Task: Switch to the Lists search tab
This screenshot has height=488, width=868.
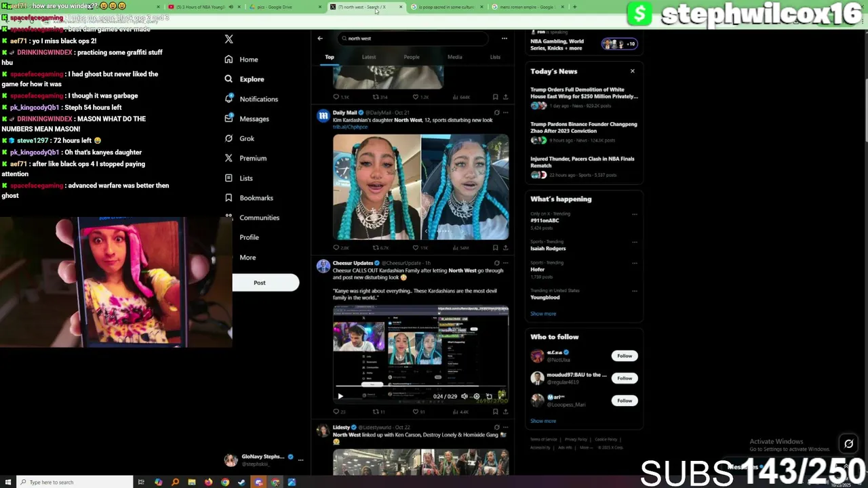Action: [x=495, y=57]
